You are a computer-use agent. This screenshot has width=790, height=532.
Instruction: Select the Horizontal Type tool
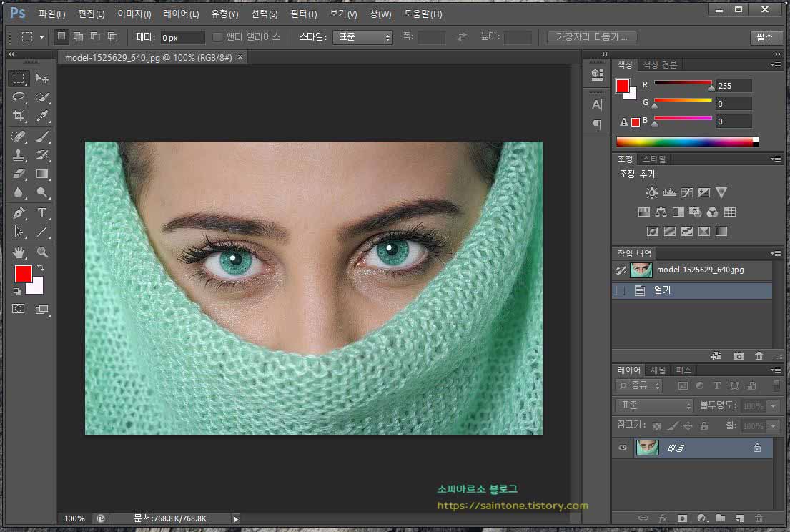tap(42, 213)
